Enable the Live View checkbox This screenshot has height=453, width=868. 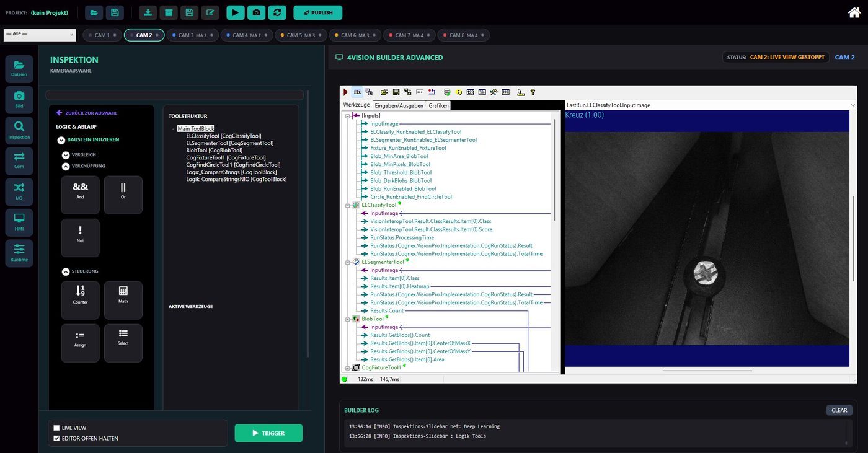tap(56, 428)
